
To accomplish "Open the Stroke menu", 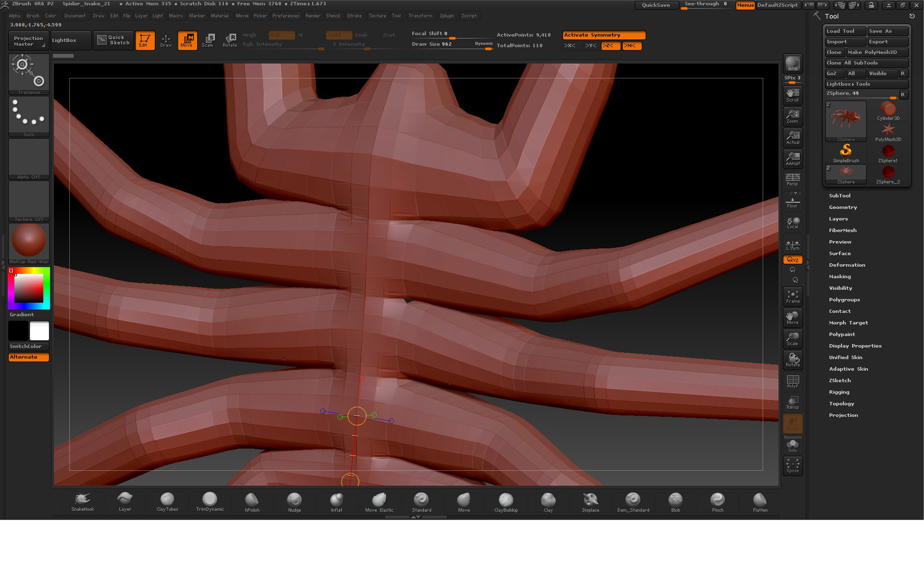I will (x=354, y=16).
